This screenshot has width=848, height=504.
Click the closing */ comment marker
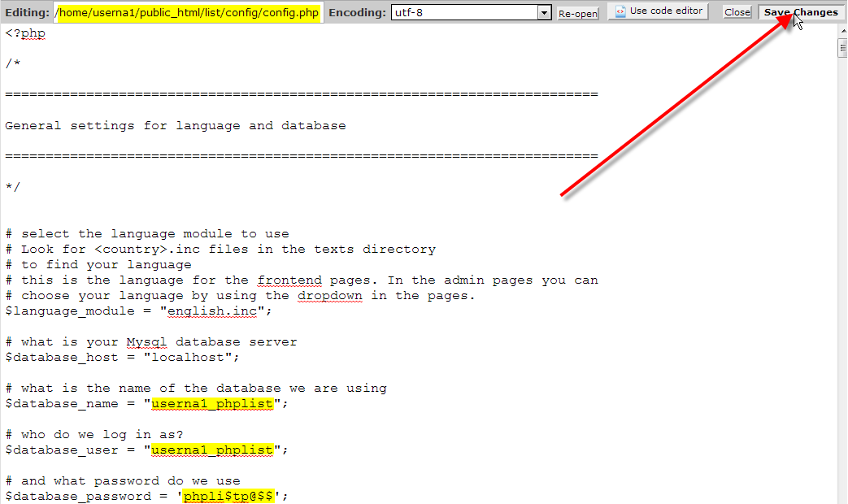pos(12,187)
